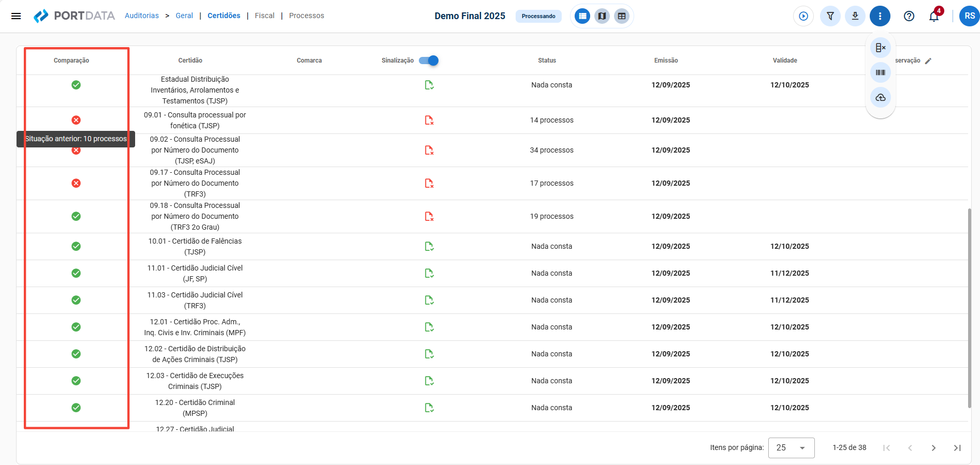The height and width of the screenshot is (465, 980).
Task: Click the cloud upload icon
Action: pyautogui.click(x=880, y=97)
